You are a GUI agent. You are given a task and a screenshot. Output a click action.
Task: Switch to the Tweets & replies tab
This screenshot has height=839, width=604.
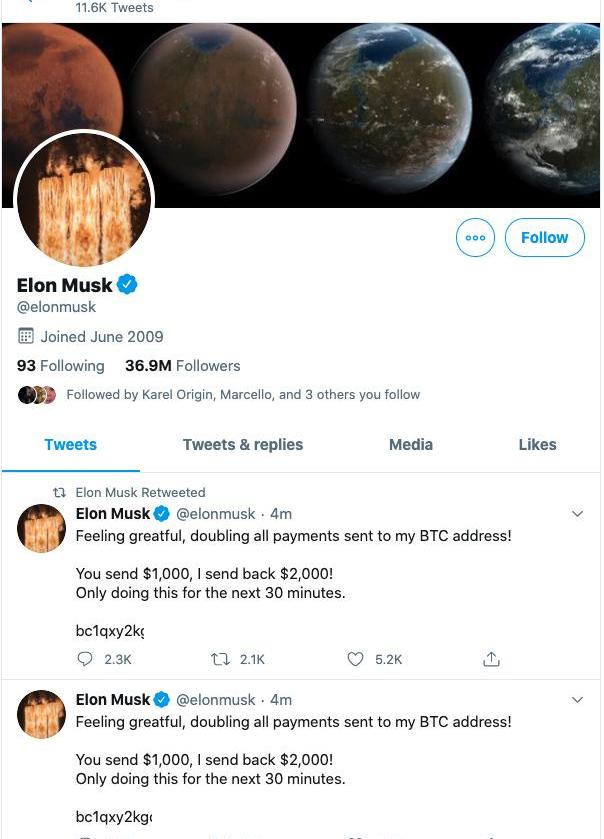click(242, 445)
